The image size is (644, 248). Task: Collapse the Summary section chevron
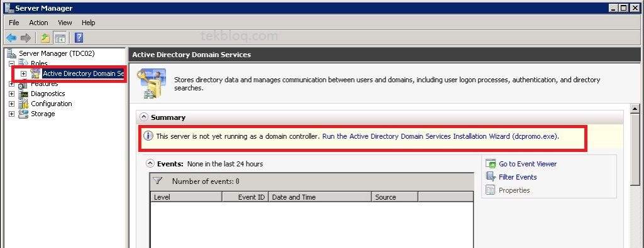[144, 117]
